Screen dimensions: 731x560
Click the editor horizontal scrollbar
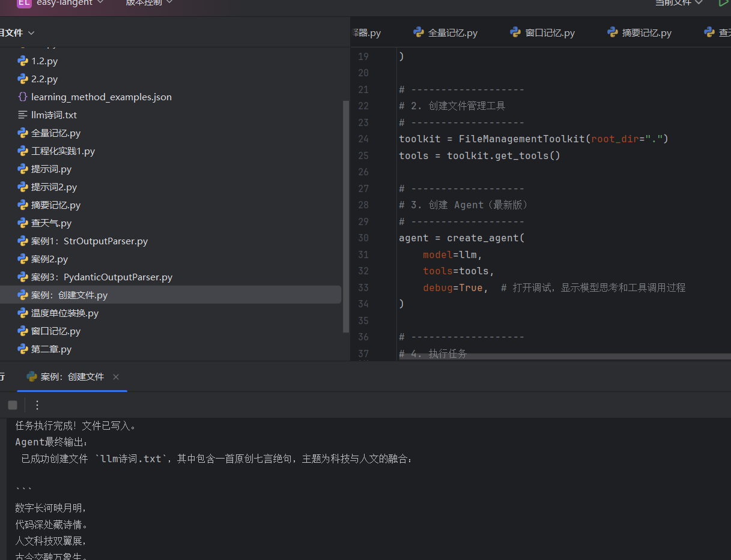[x=565, y=357]
